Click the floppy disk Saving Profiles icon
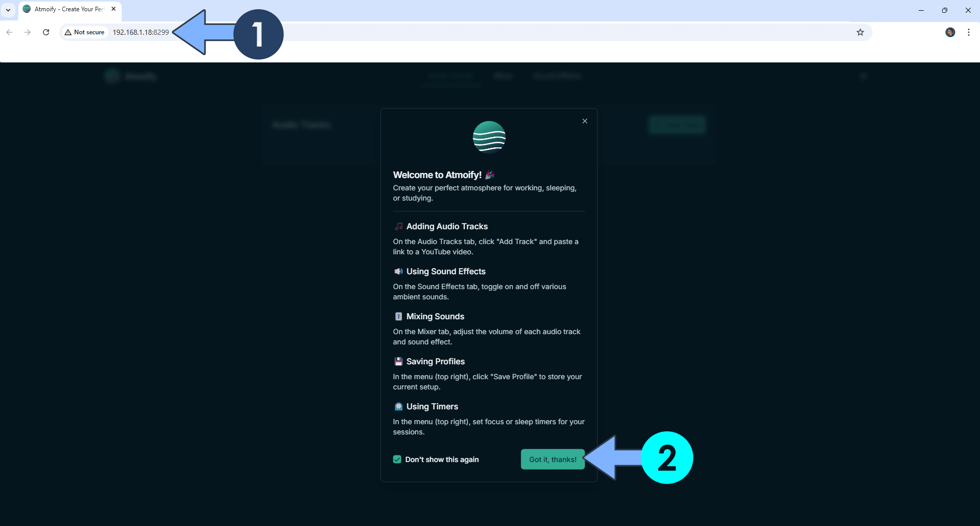Viewport: 980px width, 526px height. 398,361
